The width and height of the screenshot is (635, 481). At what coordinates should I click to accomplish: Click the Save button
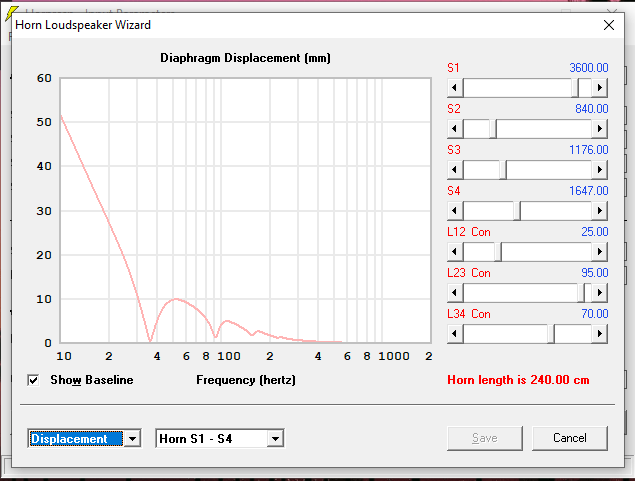click(x=485, y=438)
